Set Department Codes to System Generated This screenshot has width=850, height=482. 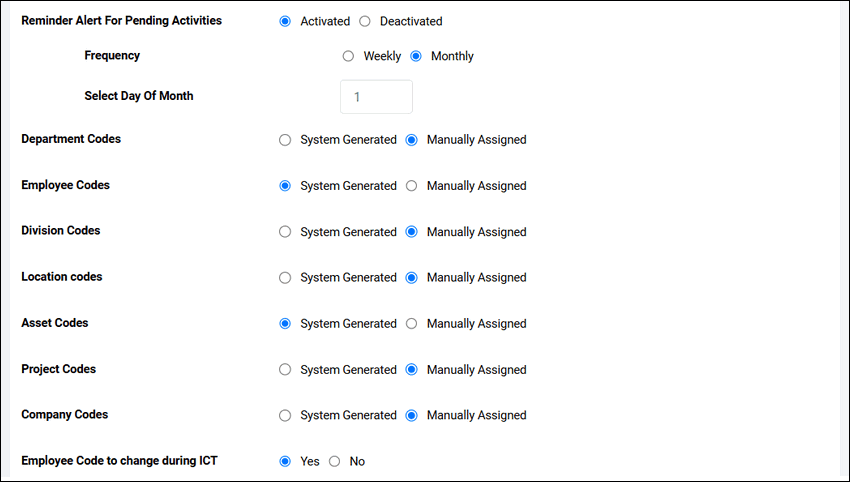coord(285,140)
